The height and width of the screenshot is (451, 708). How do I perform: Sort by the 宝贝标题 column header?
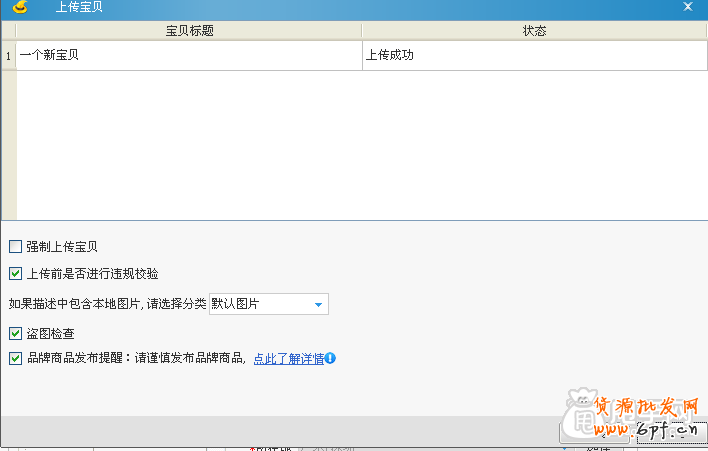[189, 31]
